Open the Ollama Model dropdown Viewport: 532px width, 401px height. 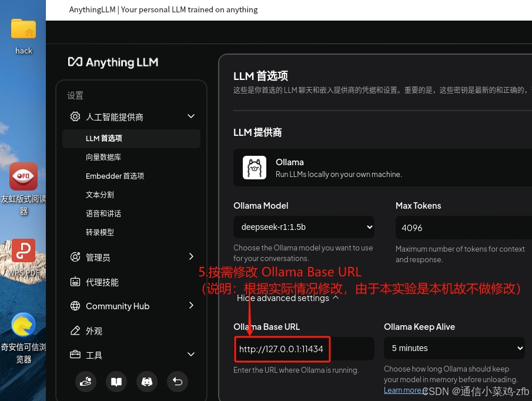(x=304, y=227)
